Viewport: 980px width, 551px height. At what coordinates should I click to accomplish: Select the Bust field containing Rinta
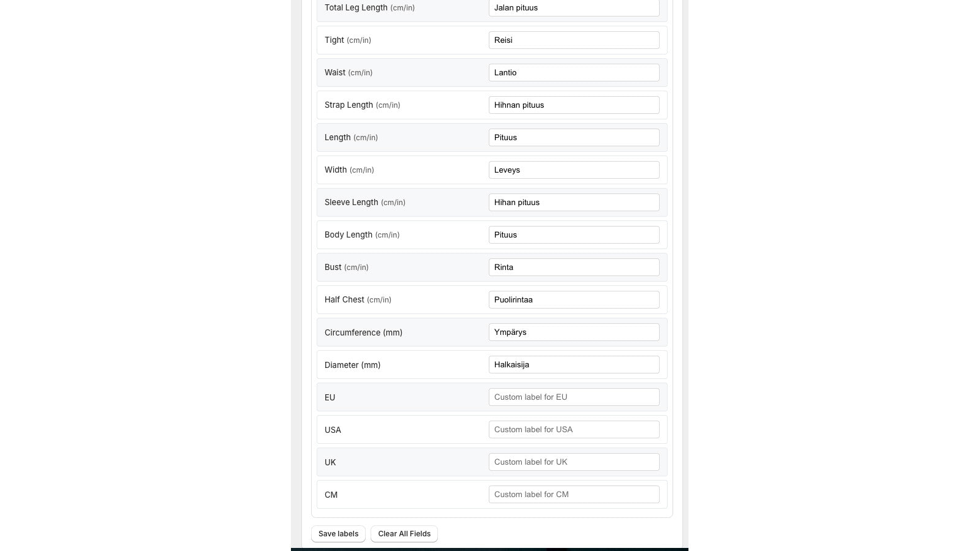573,268
